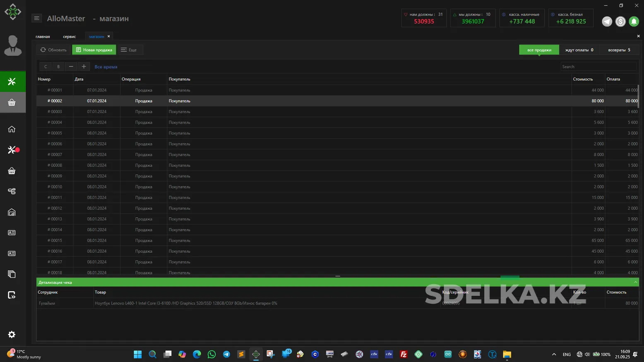
Task: Show the возвраты sales filter
Action: point(619,50)
